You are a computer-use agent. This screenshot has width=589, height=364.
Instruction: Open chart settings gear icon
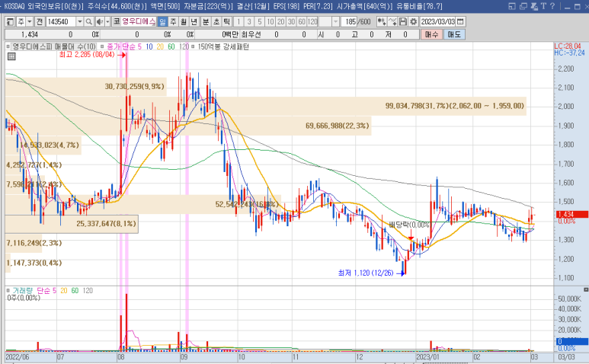[413, 22]
